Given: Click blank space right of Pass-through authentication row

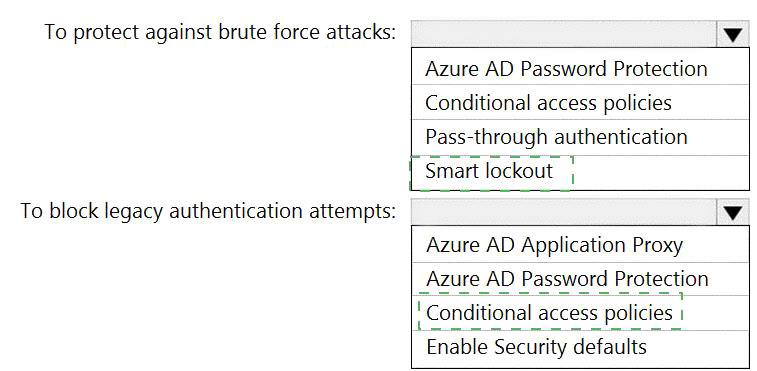Looking at the screenshot, I should click(718, 137).
